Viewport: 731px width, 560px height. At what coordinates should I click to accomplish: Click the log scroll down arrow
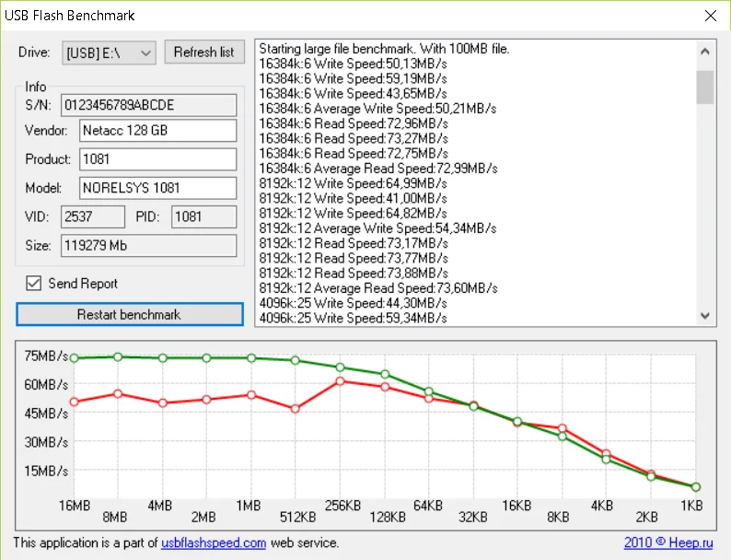coord(705,315)
